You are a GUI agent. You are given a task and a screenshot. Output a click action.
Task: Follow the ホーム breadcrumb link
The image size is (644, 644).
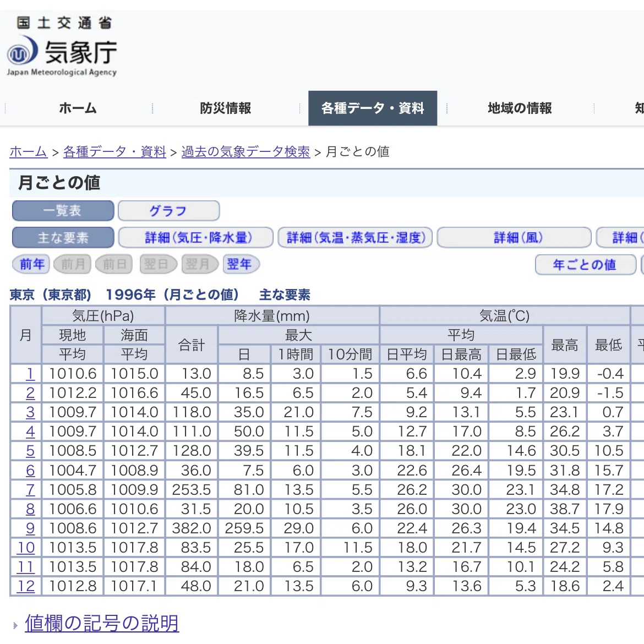pyautogui.click(x=28, y=151)
